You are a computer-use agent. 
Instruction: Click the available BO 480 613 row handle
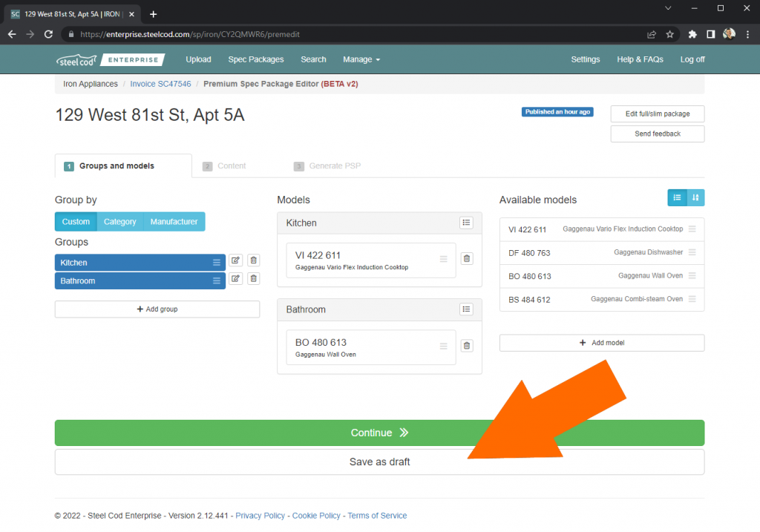click(692, 275)
